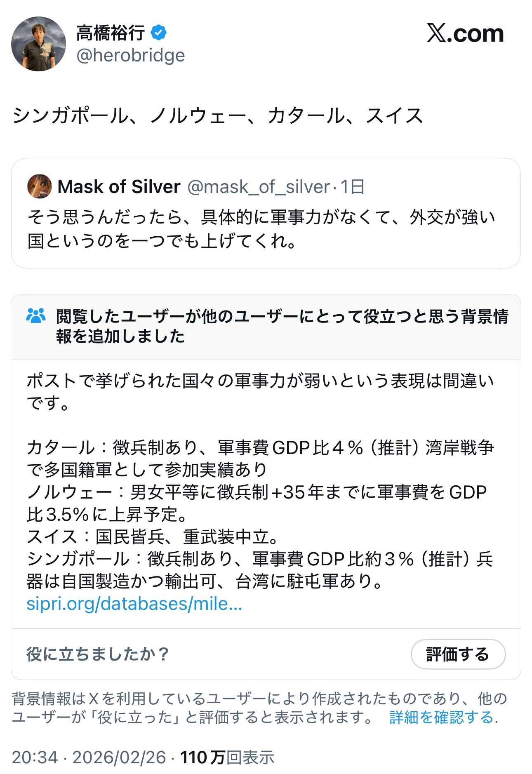Click the 20:34 post timestamp

(x=35, y=758)
